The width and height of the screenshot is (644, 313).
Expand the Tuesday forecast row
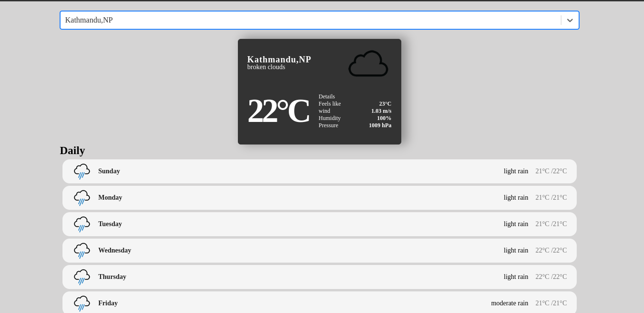(x=319, y=224)
